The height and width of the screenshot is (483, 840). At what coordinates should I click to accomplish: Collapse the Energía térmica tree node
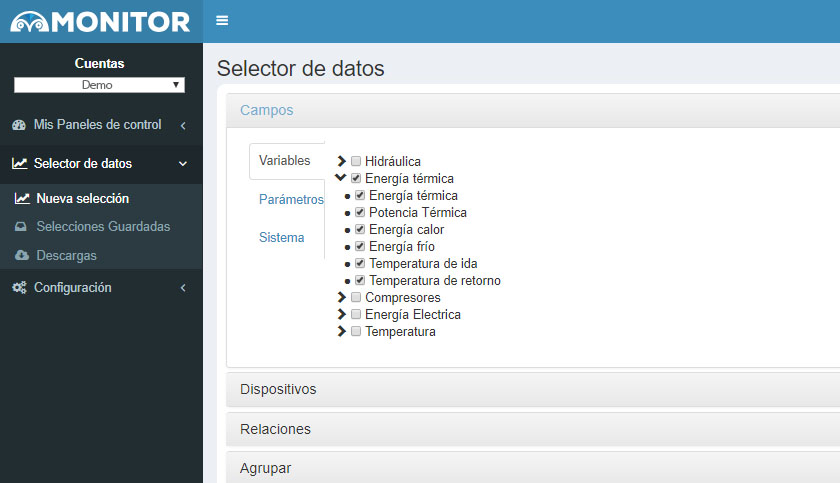click(341, 178)
